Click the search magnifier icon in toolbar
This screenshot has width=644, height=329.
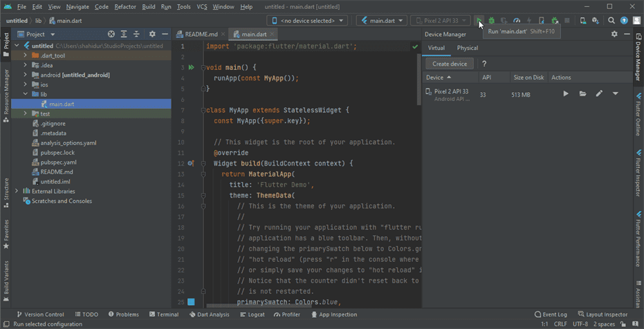(611, 21)
